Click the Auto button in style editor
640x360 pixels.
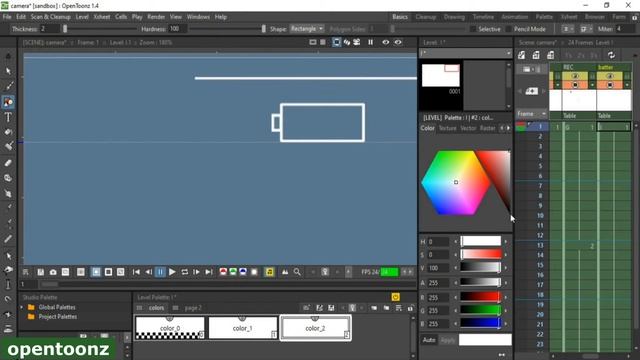click(x=429, y=340)
